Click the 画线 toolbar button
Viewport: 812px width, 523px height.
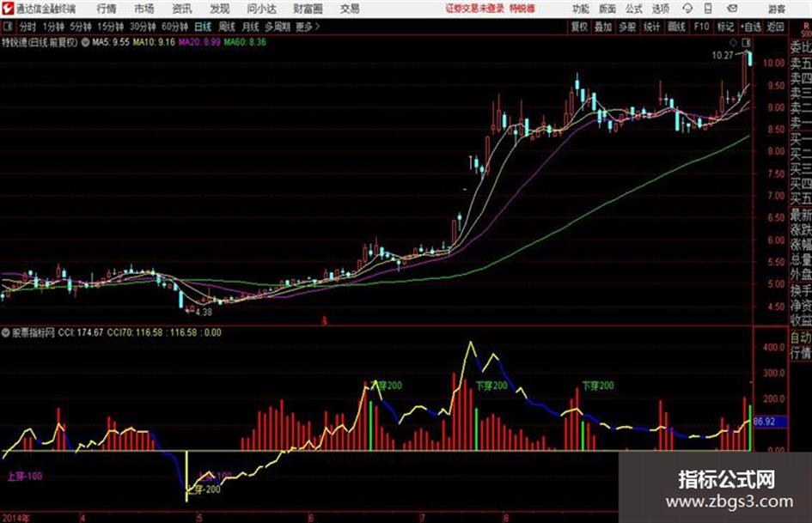click(676, 27)
